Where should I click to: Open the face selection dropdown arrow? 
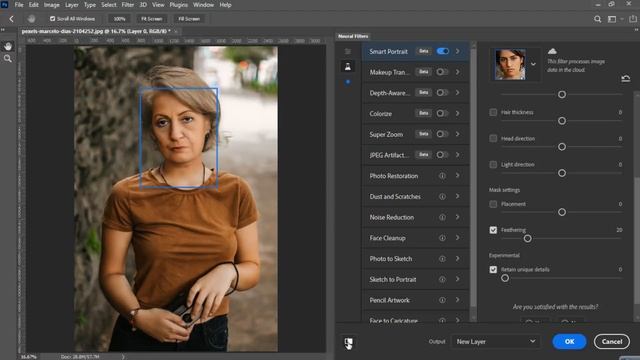pyautogui.click(x=533, y=64)
